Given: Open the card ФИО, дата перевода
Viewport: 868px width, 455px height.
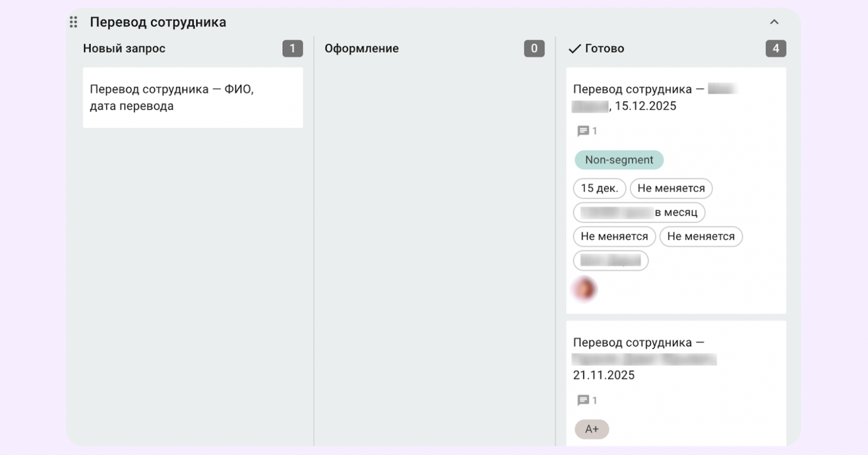Looking at the screenshot, I should 193,97.
